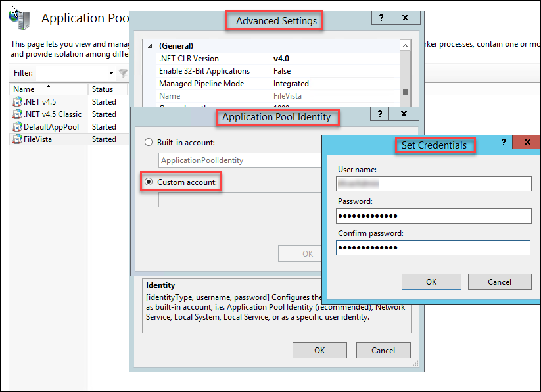This screenshot has height=392, width=541.
Task: Select the .NET CLR Version property
Action: pos(189,59)
